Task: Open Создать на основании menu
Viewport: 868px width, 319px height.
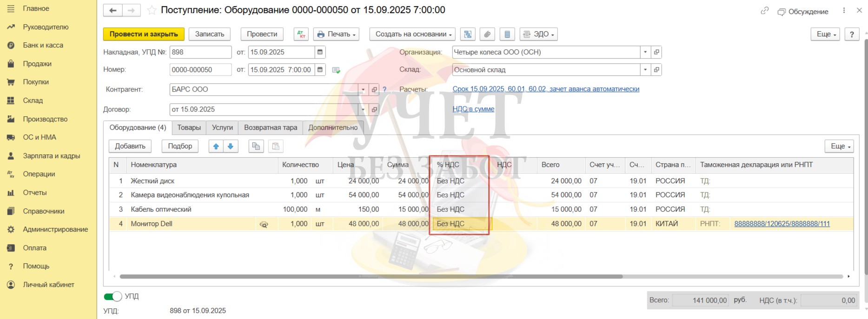Action: point(412,34)
